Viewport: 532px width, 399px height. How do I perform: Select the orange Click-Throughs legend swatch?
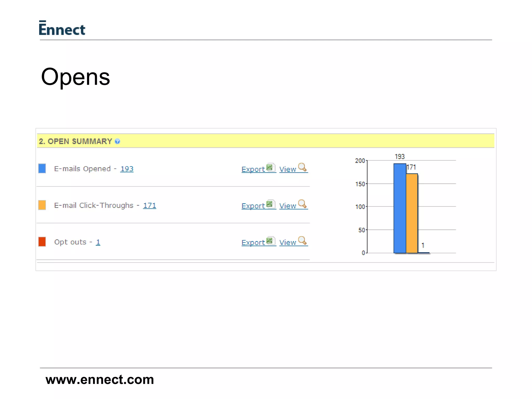point(42,205)
